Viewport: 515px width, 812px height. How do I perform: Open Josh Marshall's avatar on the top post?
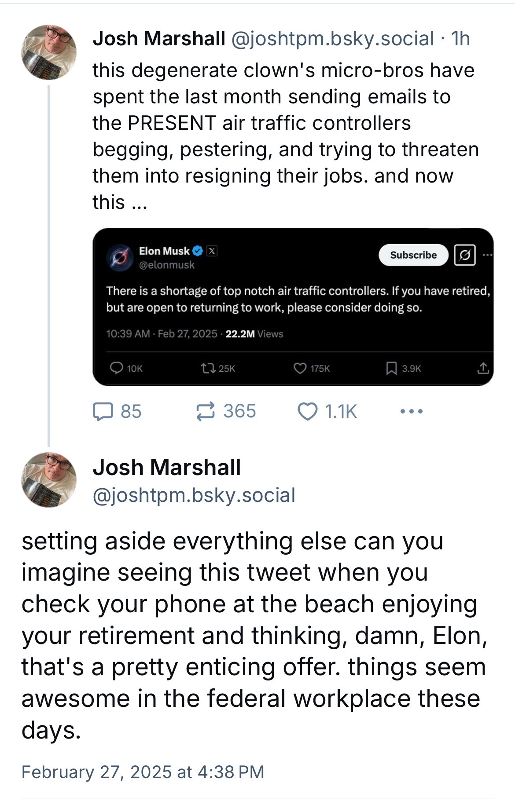(49, 52)
